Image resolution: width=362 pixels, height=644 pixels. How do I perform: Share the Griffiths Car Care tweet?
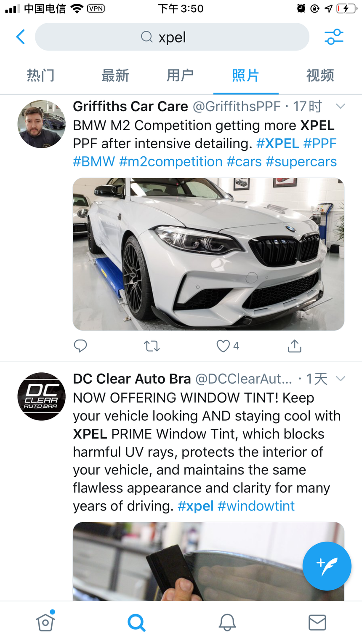pyautogui.click(x=295, y=346)
